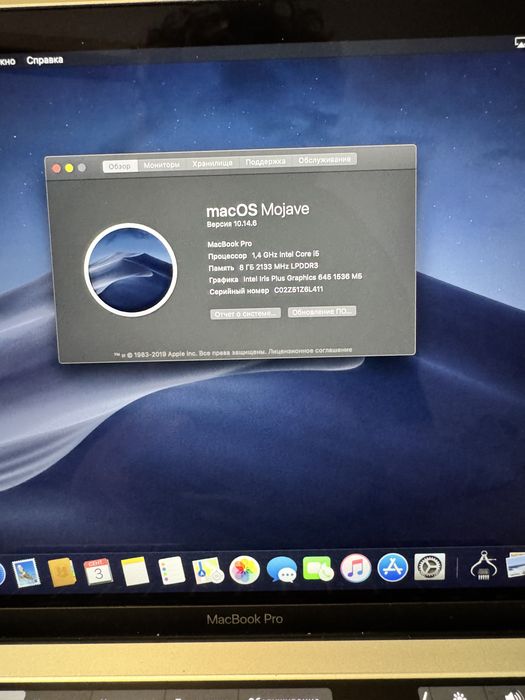This screenshot has height=700, width=525.
Task: Open Mail from the dock
Action: (x=25, y=573)
